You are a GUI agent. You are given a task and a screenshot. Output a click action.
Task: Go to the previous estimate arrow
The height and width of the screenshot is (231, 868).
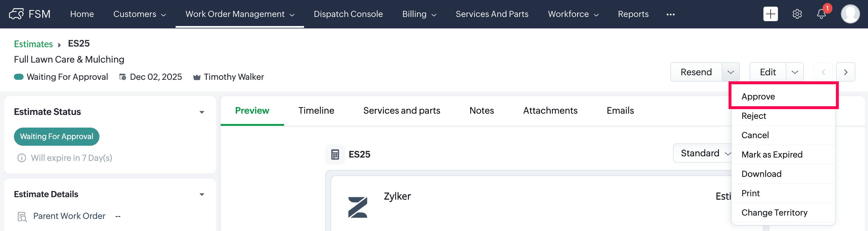(823, 72)
